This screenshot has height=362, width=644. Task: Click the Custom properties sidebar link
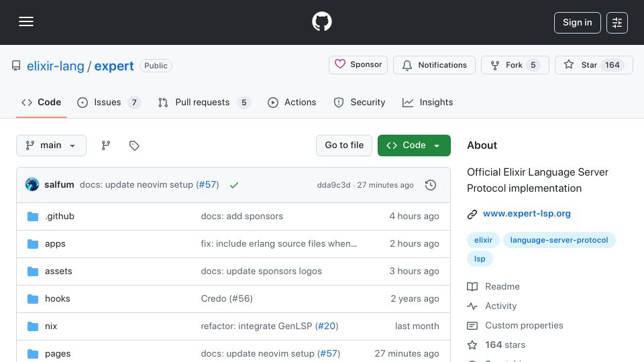click(x=524, y=326)
